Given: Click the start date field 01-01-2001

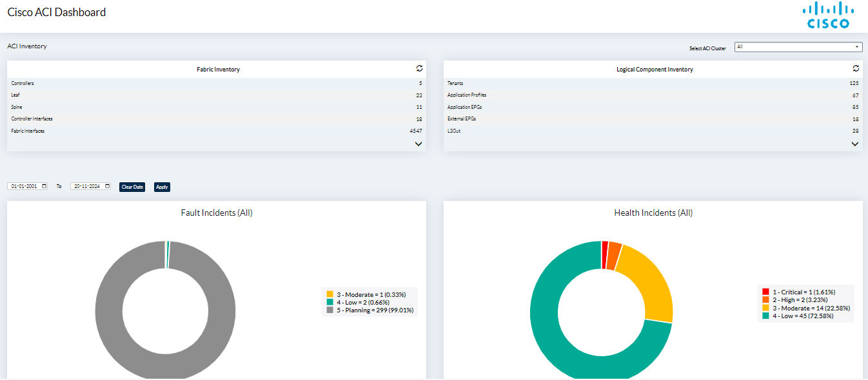Looking at the screenshot, I should (x=28, y=187).
